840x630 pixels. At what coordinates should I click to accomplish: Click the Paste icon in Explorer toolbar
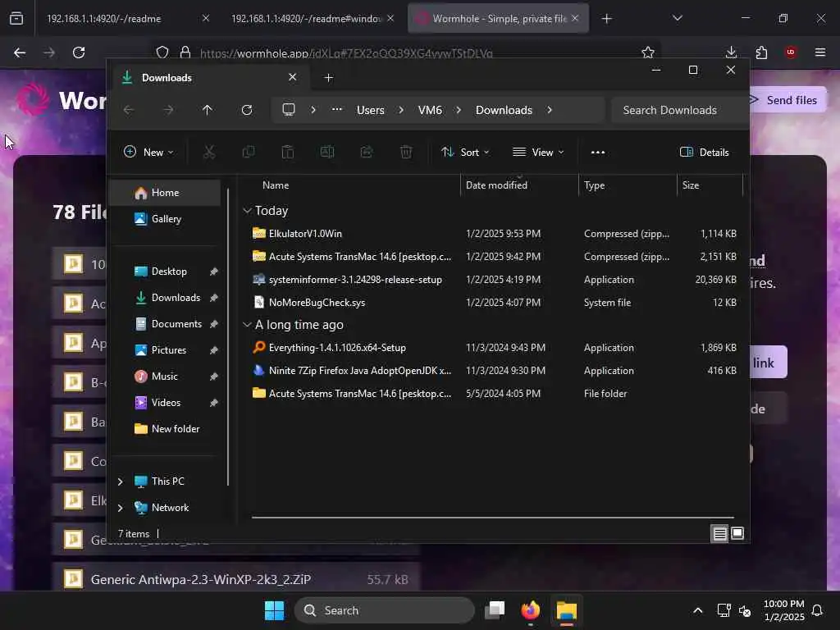(288, 152)
